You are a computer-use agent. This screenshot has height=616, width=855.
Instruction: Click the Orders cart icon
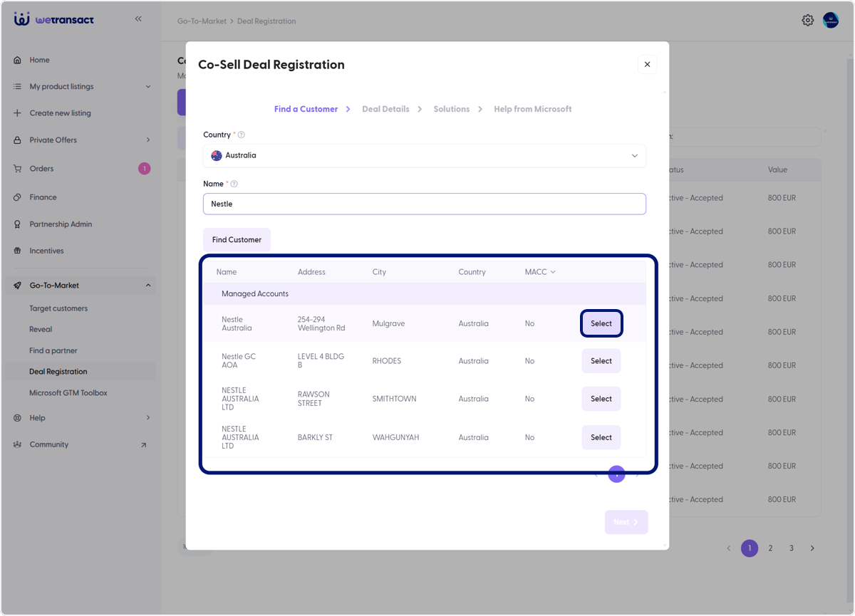pos(18,169)
